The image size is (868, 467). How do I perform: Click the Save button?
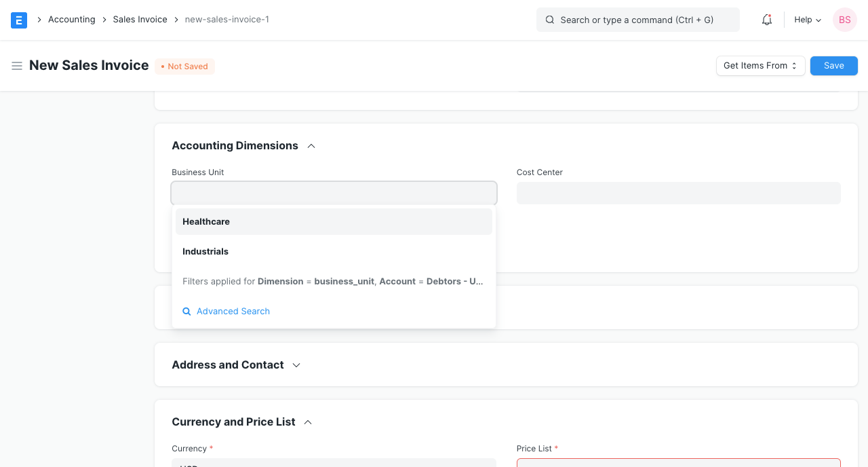point(833,65)
